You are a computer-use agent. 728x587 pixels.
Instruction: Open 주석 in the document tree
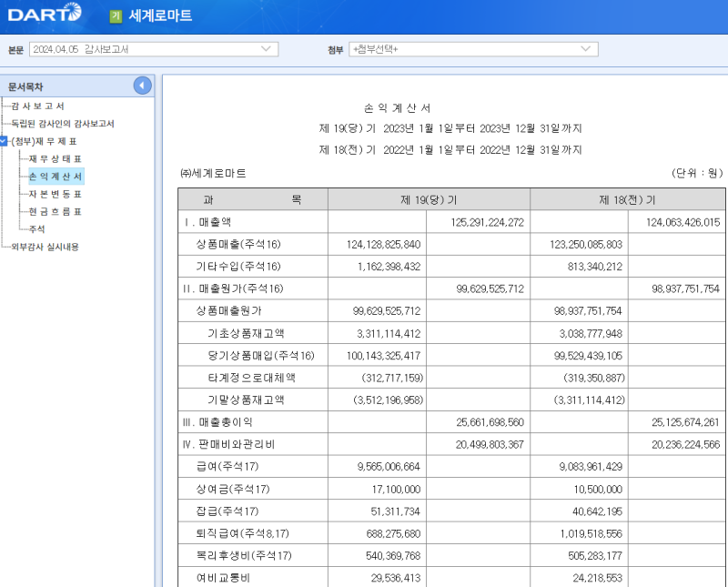pyautogui.click(x=36, y=229)
